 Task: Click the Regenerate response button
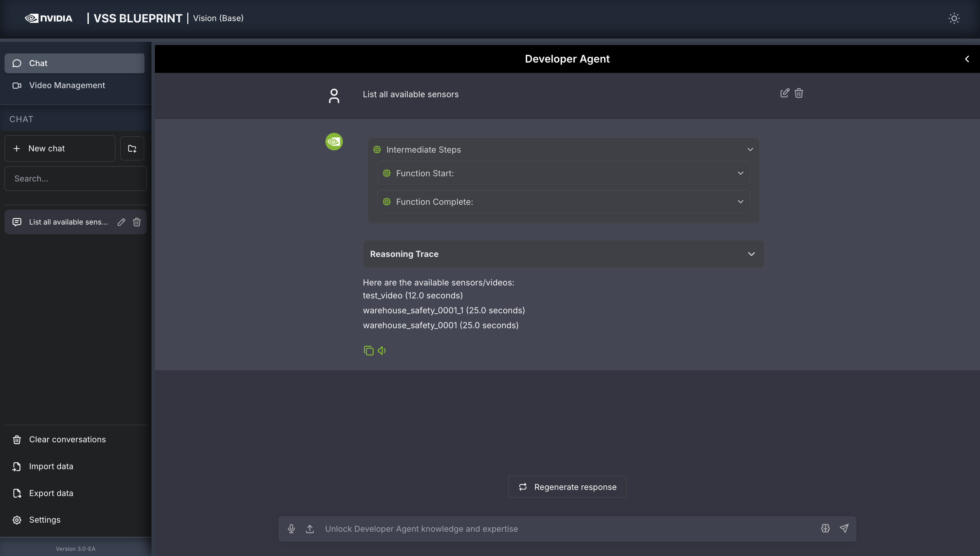click(567, 487)
